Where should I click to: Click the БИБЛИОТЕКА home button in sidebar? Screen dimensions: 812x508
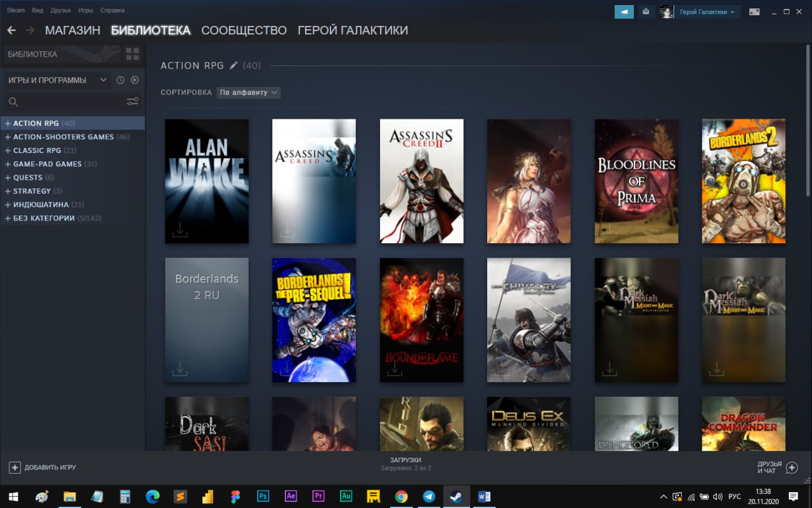click(x=62, y=54)
